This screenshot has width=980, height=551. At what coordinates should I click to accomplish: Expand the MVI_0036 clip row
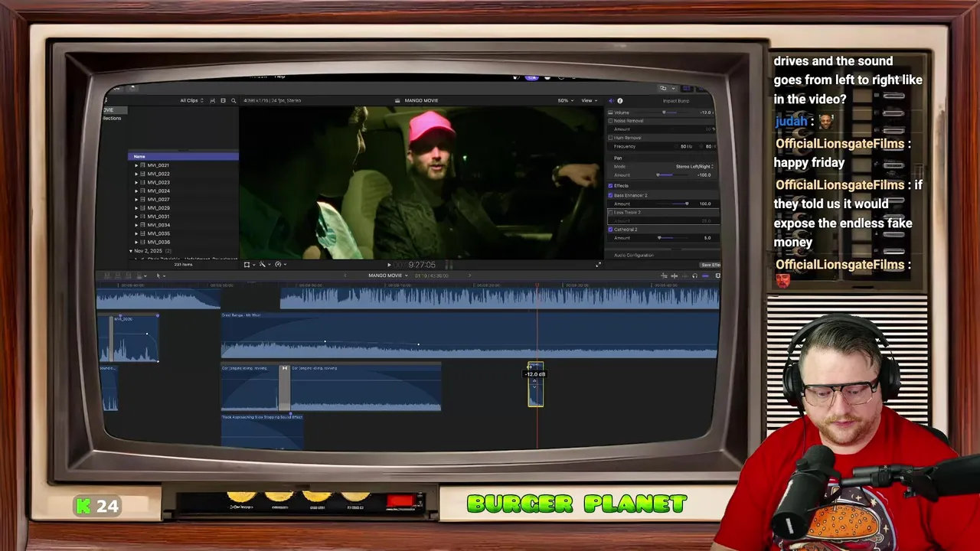(x=136, y=242)
